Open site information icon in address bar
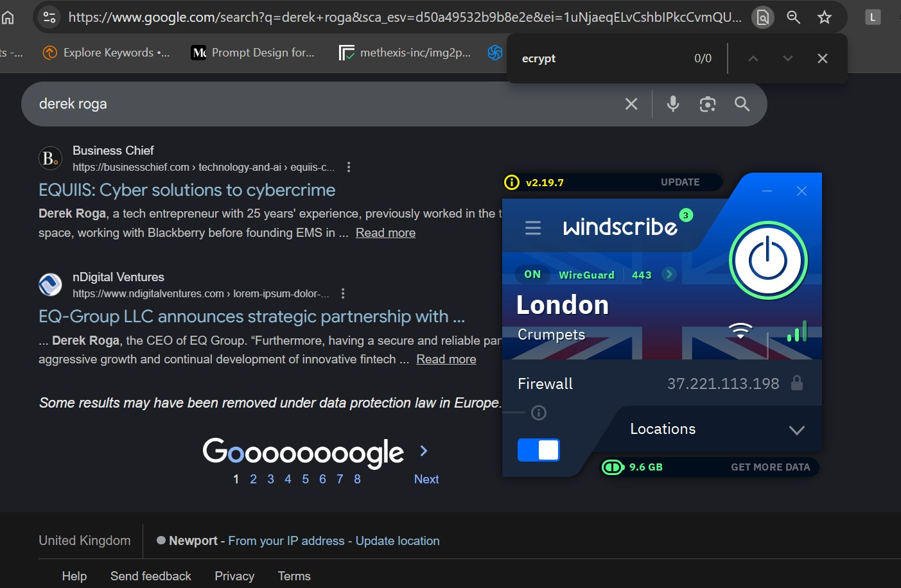This screenshot has width=901, height=588. point(49,17)
